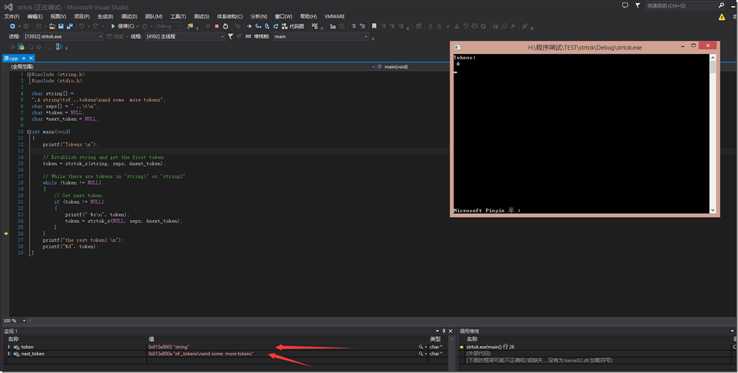Click the show next statement arrow icon
This screenshot has height=373, width=738.
coord(249,26)
